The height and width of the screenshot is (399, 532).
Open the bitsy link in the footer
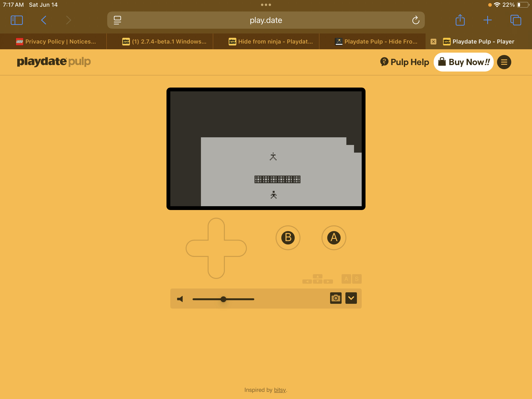(280, 390)
